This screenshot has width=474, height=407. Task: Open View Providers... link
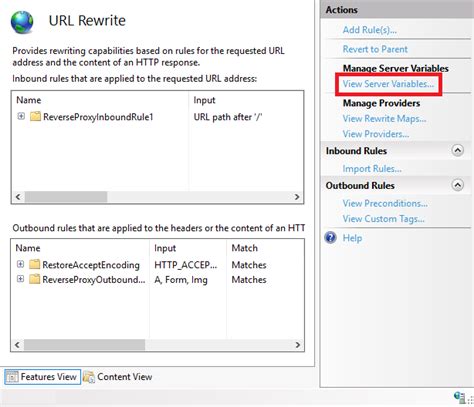pos(376,134)
